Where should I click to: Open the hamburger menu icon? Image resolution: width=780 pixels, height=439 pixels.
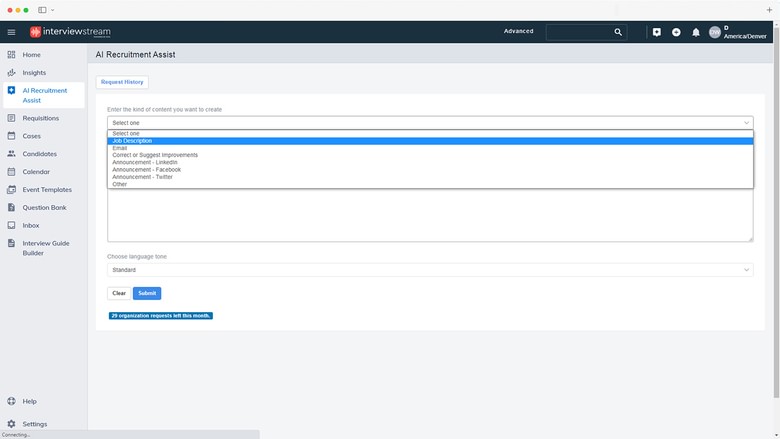tap(11, 32)
